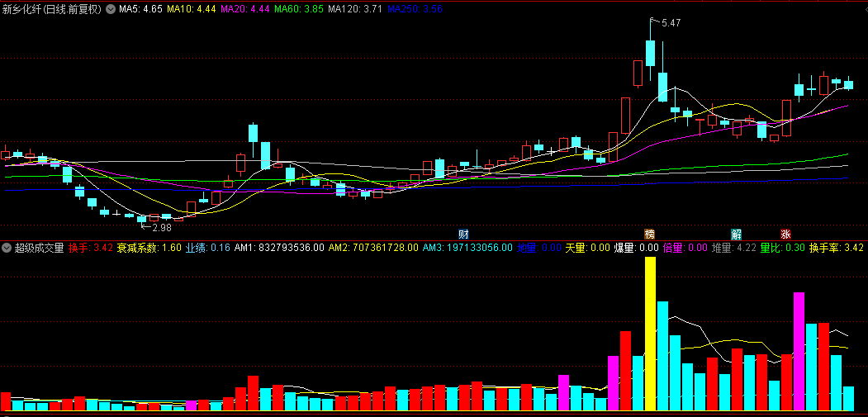The height and width of the screenshot is (417, 868).
Task: Click the MA60: 3.85 indicator label
Action: click(x=298, y=9)
